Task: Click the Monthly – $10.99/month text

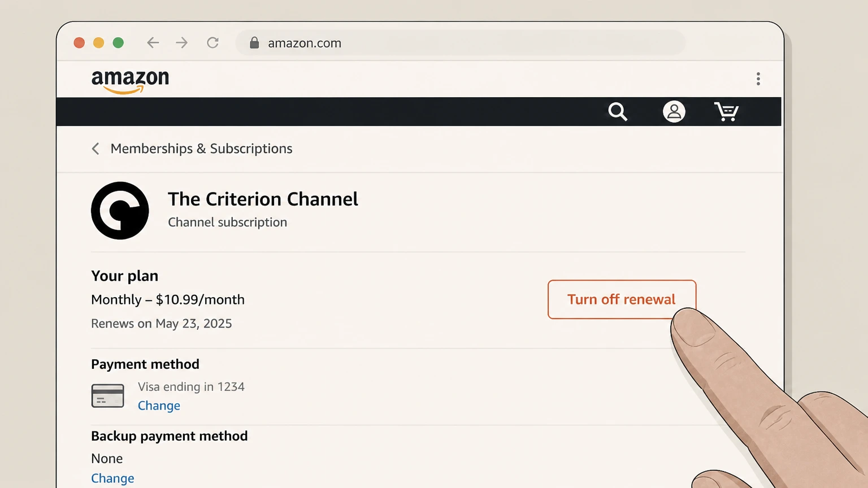Action: pos(168,299)
